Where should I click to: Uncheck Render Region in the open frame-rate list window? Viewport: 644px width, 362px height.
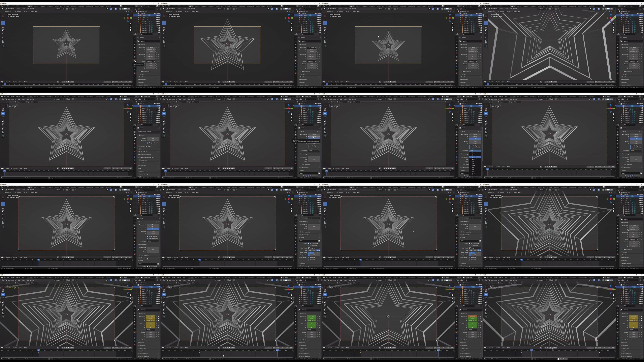470,146
